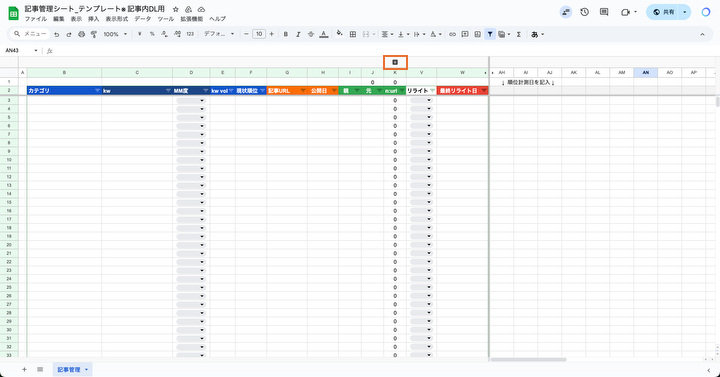
Task: Search the menus box
Action: (x=30, y=34)
